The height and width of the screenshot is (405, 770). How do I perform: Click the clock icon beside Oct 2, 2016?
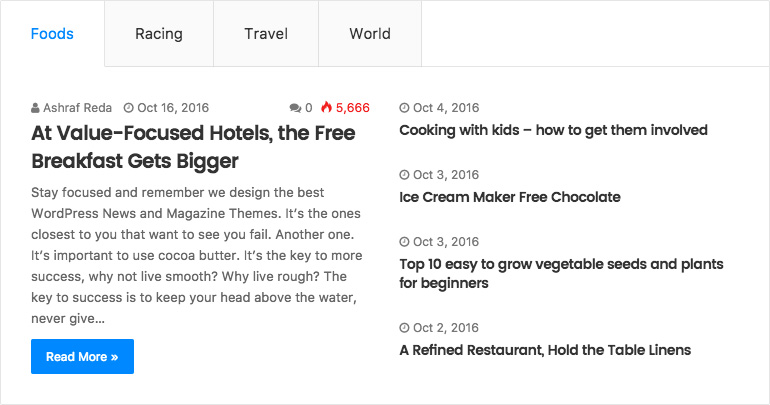(x=404, y=328)
